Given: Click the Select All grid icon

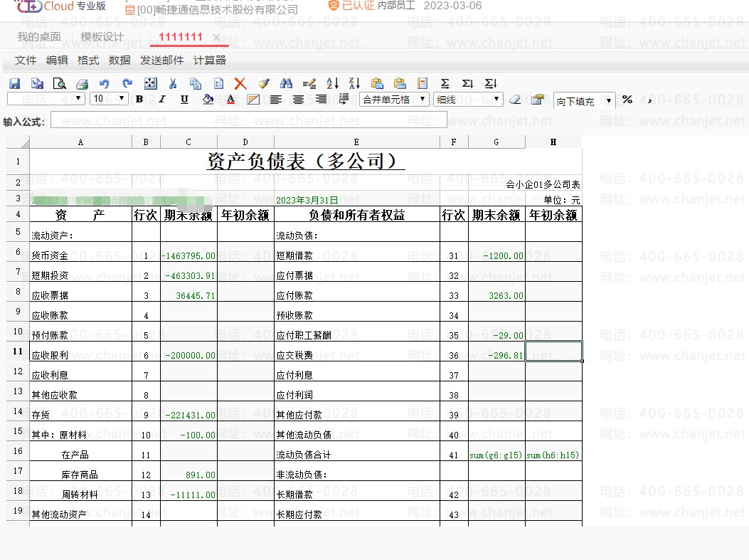Looking at the screenshot, I should tap(151, 84).
